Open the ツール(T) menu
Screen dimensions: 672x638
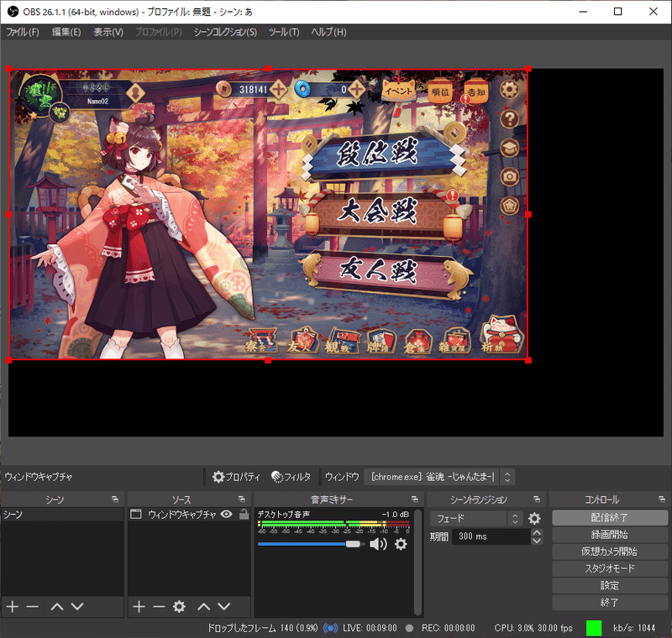coord(284,32)
